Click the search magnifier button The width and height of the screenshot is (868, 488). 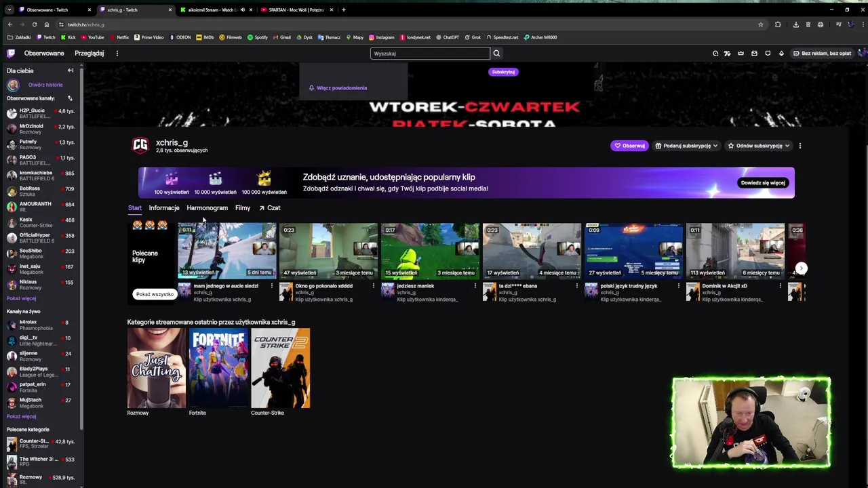tap(496, 54)
